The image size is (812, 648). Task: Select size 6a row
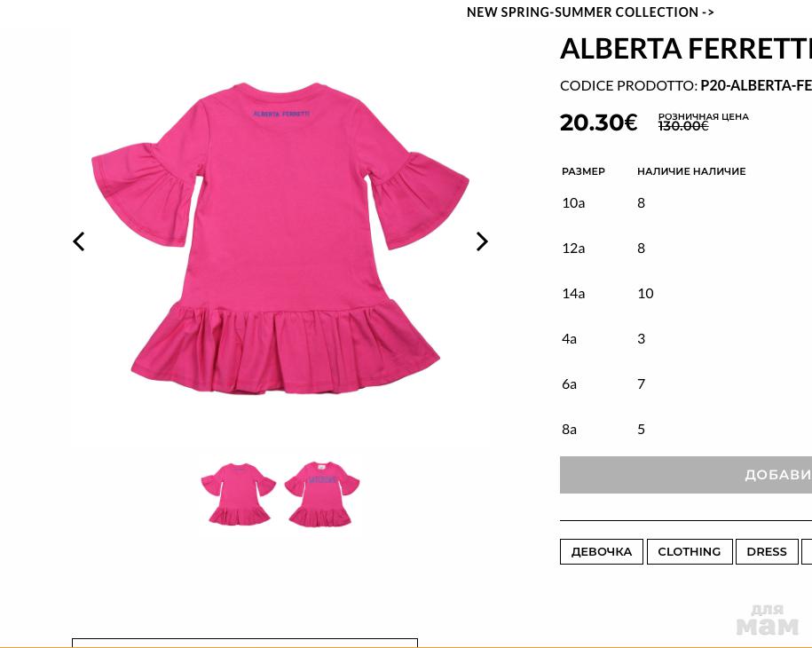pos(686,383)
